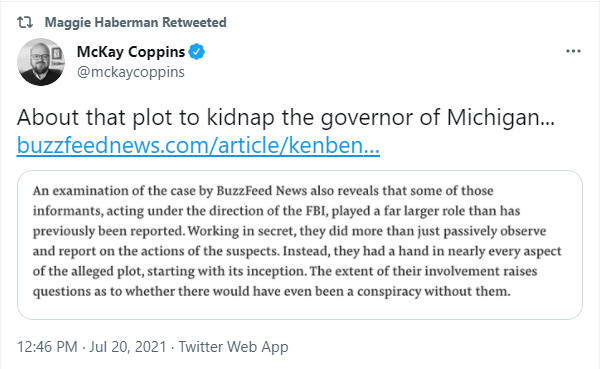Viewport: 602px width, 369px height.
Task: Click McKay Coppins' blue verified badge
Action: tap(197, 52)
